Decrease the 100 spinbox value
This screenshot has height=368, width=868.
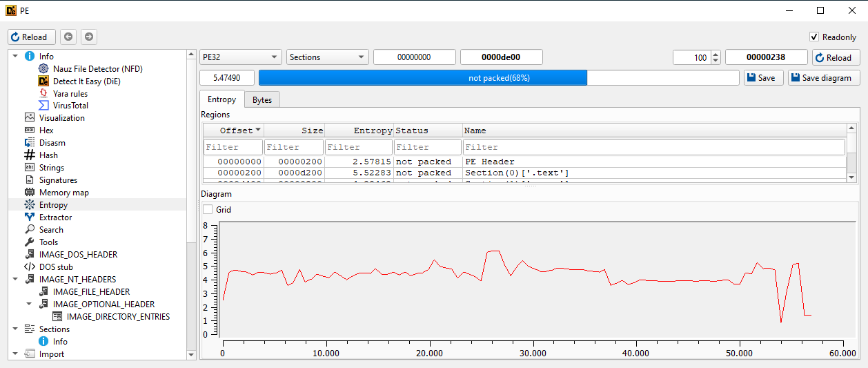pos(715,61)
